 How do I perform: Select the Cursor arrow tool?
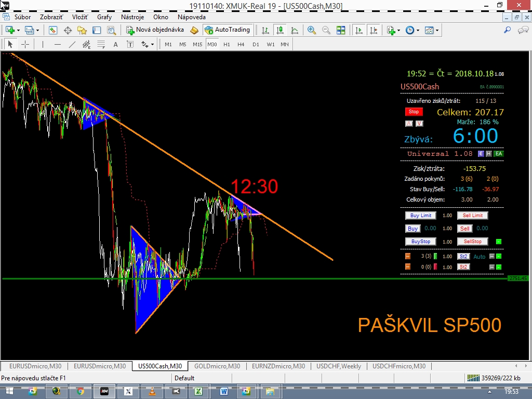point(10,45)
